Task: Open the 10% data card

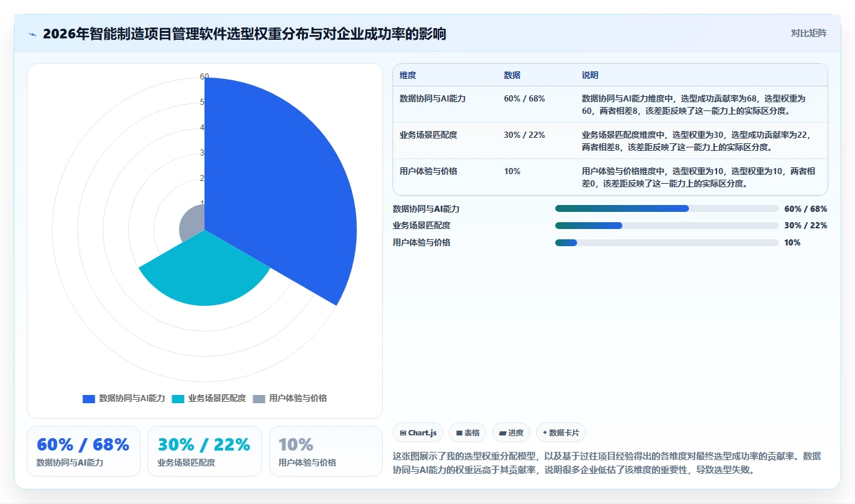Action: coord(326,451)
